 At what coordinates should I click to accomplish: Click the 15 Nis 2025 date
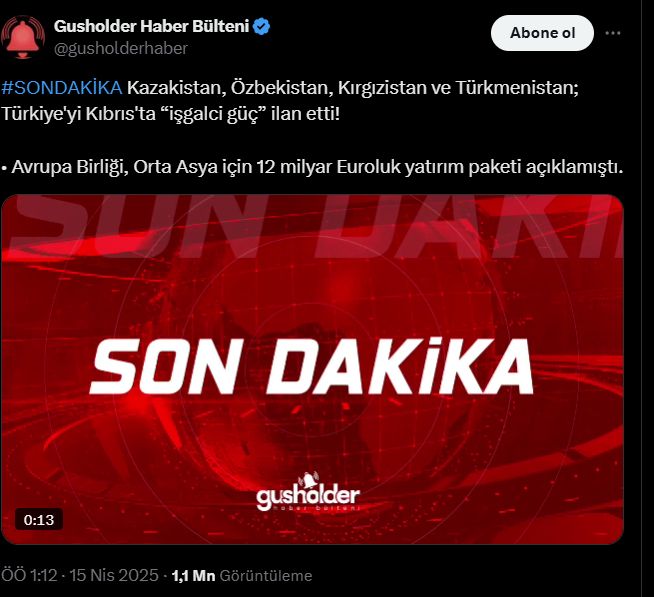tap(114, 575)
